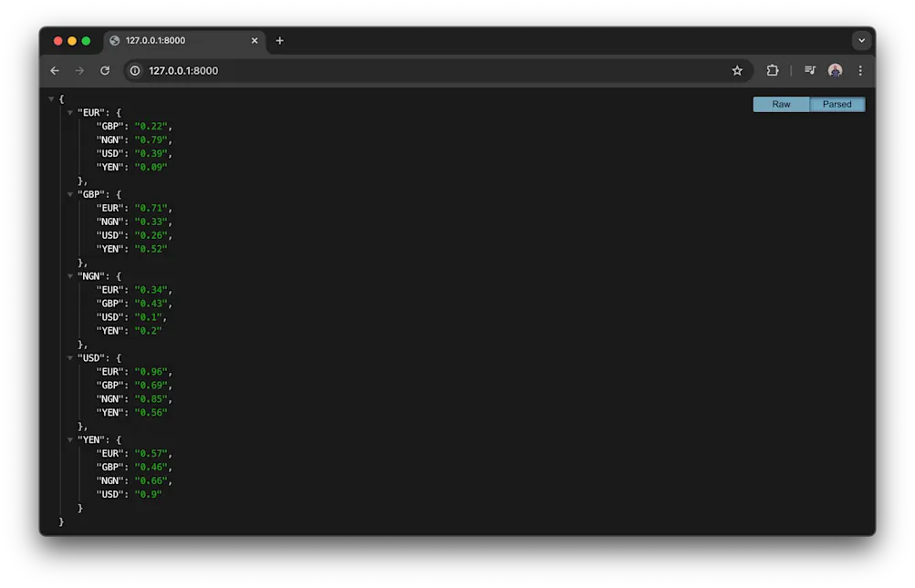Bookmark this page via the star icon
This screenshot has width=915, height=588.
(x=737, y=70)
